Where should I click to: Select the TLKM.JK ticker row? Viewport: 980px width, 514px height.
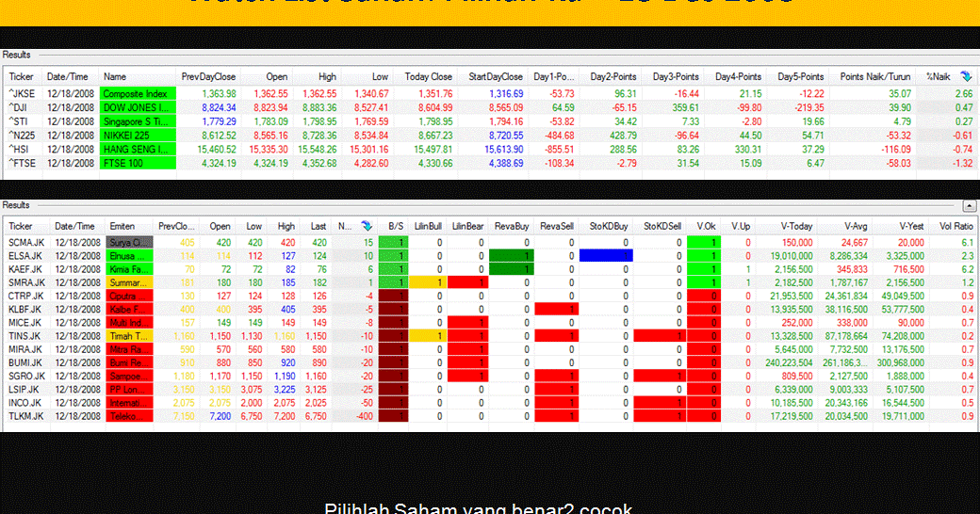click(x=491, y=416)
